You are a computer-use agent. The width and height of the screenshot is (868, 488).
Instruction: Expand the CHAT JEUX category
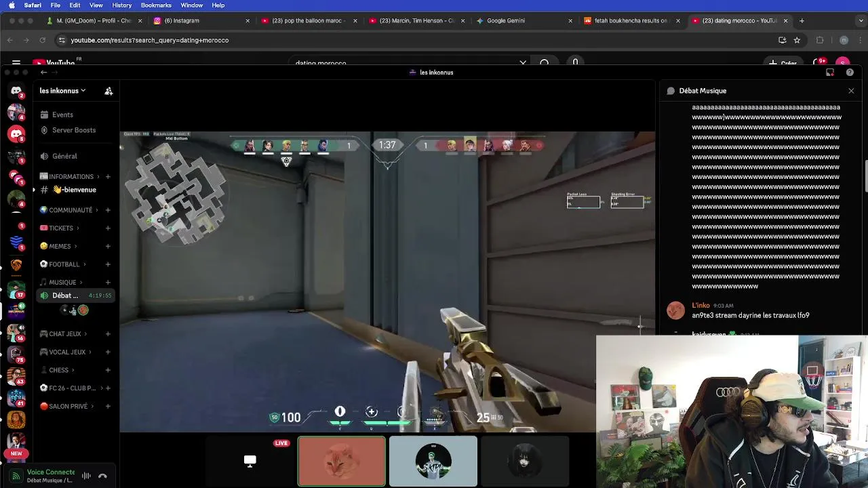tap(64, 334)
